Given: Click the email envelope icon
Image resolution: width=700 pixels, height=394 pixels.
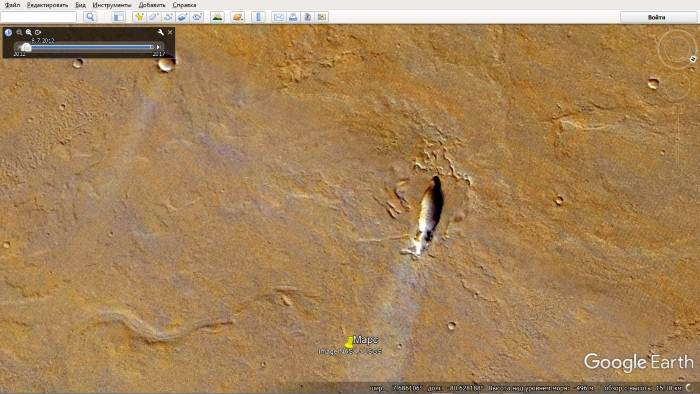Looking at the screenshot, I should 279,17.
